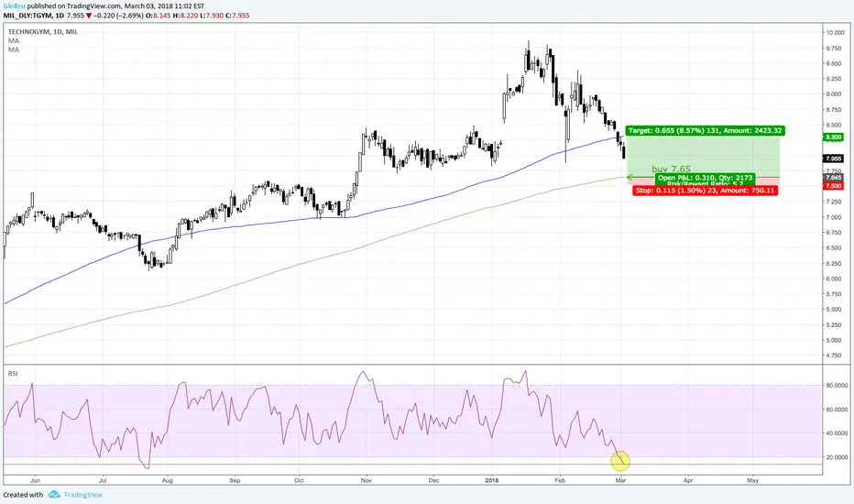Select the RSI indicator label
This screenshot has height=504, width=854.
tap(13, 373)
